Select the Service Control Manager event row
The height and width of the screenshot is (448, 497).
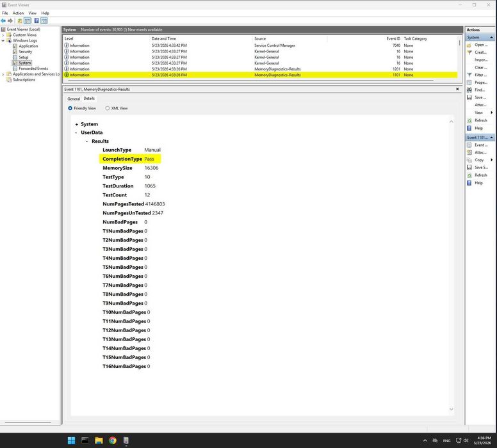point(261,45)
